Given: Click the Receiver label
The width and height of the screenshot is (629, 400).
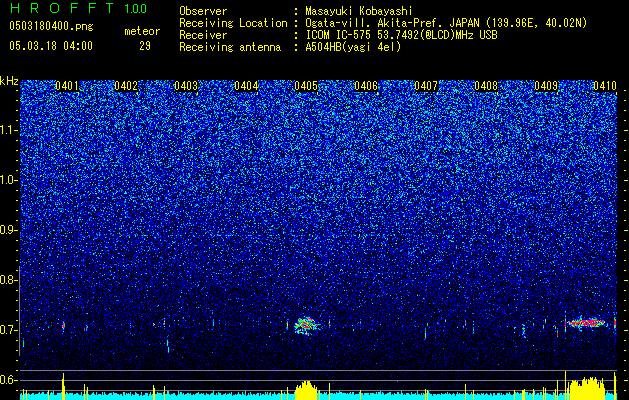Looking at the screenshot, I should [x=203, y=35].
